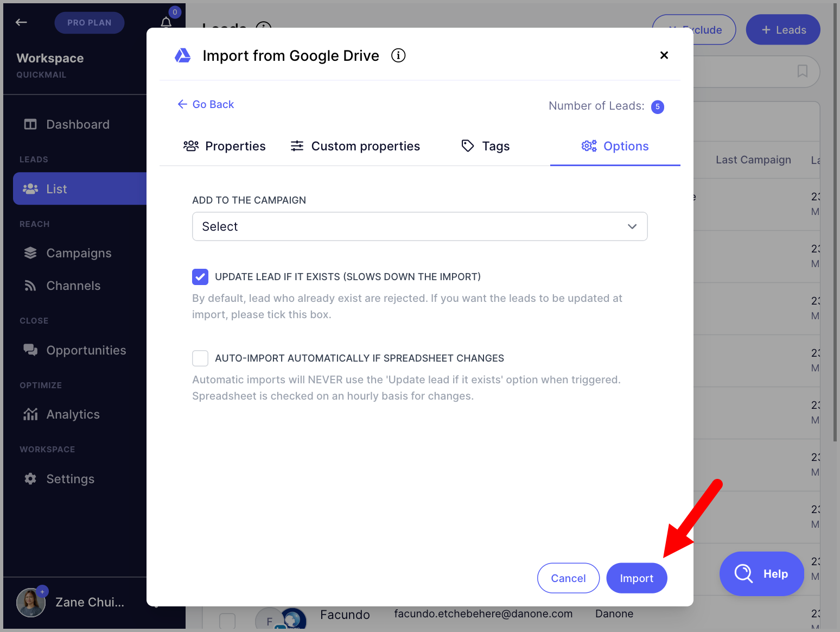Click the Analytics chart icon
This screenshot has width=840, height=632.
tap(30, 414)
